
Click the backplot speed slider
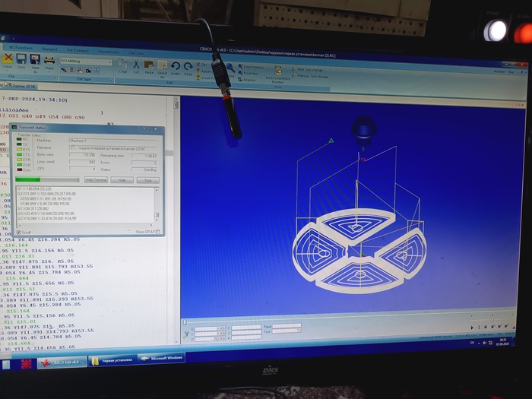pyautogui.click(x=492, y=318)
